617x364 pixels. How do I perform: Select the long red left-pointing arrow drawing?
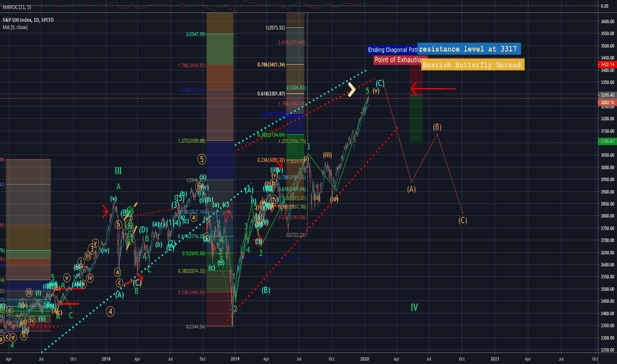(433, 89)
